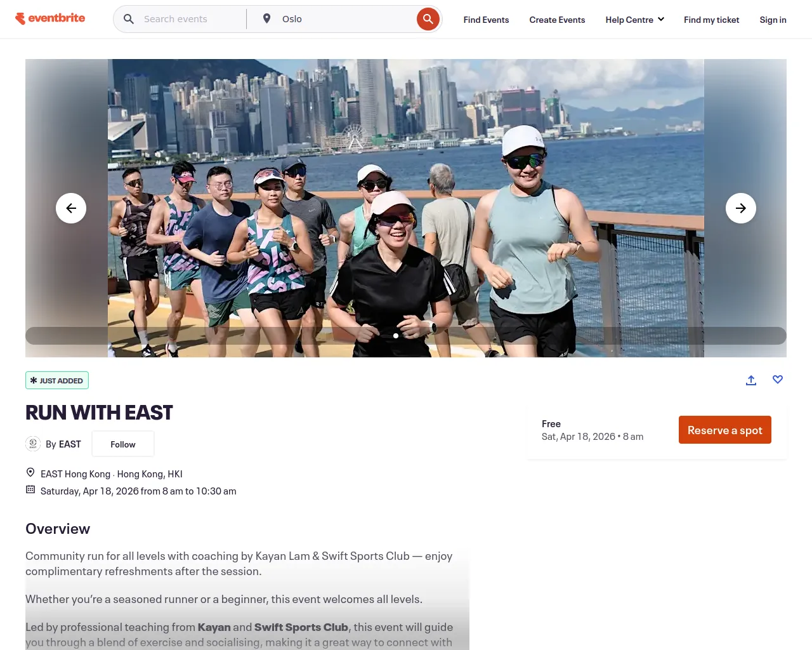The width and height of the screenshot is (812, 650).
Task: Click the location pin icon beside Oslo
Action: click(267, 19)
